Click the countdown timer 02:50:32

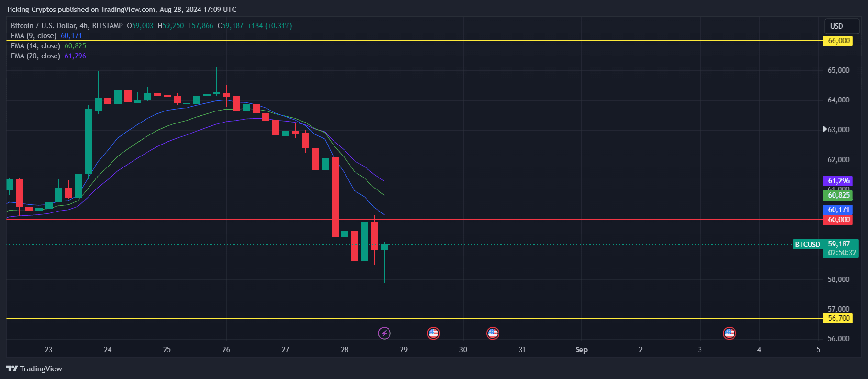click(842, 253)
